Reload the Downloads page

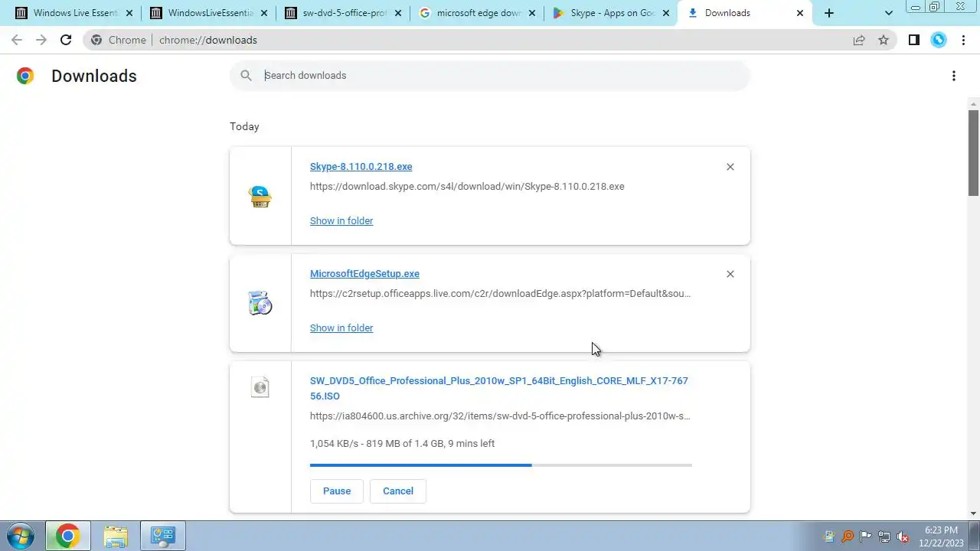(66, 40)
